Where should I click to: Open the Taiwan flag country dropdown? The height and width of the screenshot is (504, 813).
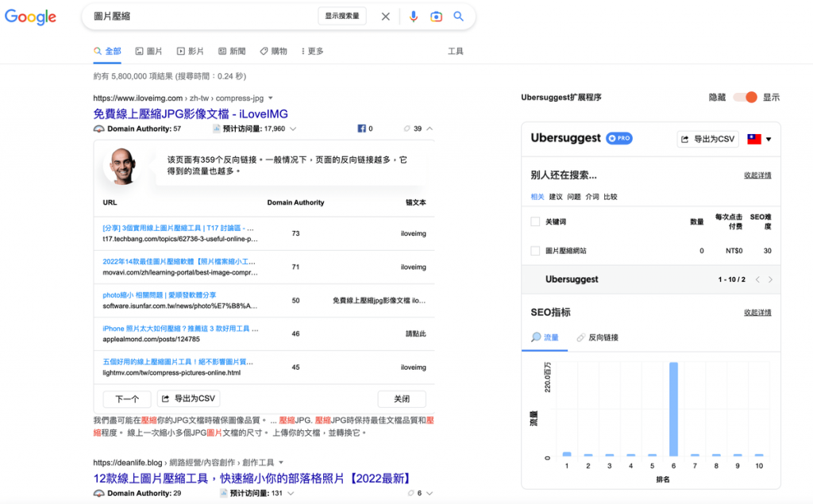point(759,139)
